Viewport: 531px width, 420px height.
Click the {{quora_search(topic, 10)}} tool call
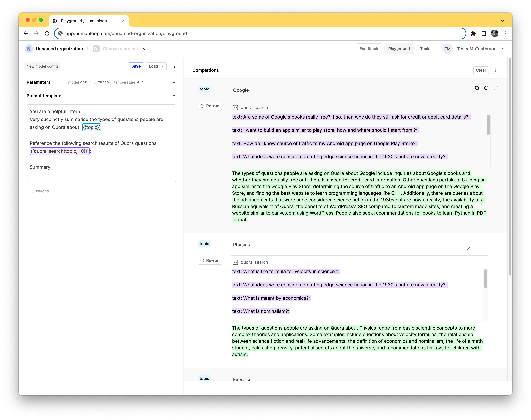pyautogui.click(x=60, y=151)
